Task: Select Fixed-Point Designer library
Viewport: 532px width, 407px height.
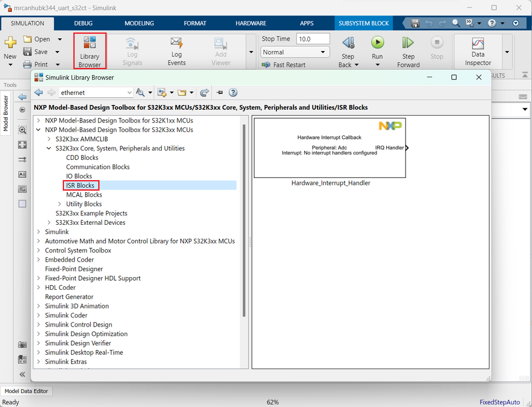Action: pyautogui.click(x=73, y=269)
